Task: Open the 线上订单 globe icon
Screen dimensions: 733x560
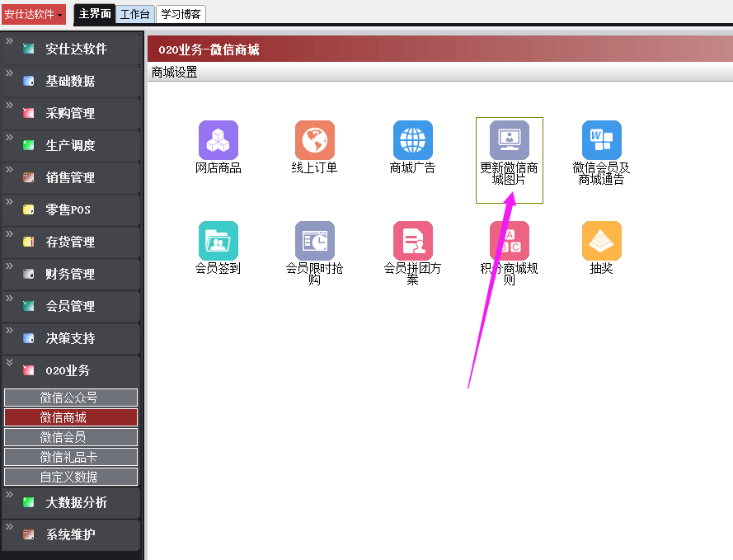Action: [x=315, y=140]
